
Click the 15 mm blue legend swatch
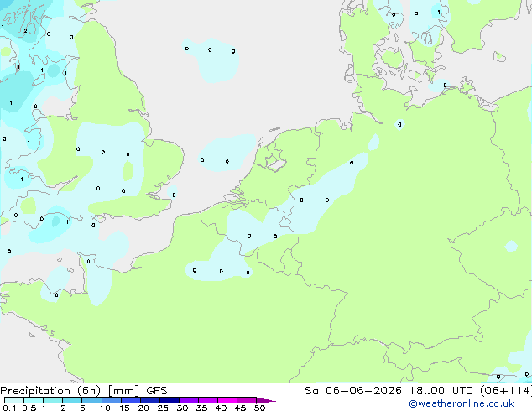click(x=130, y=400)
